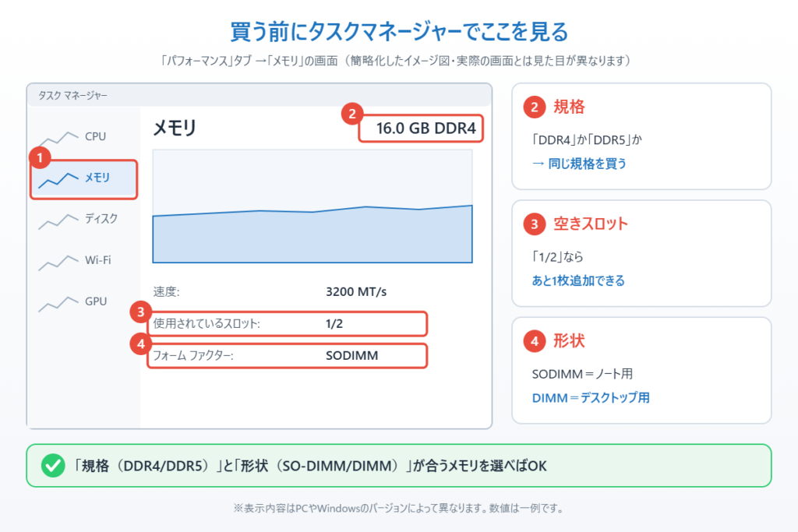The height and width of the screenshot is (532, 798).
Task: Click the フォーム ファクター: label
Action: tap(193, 355)
